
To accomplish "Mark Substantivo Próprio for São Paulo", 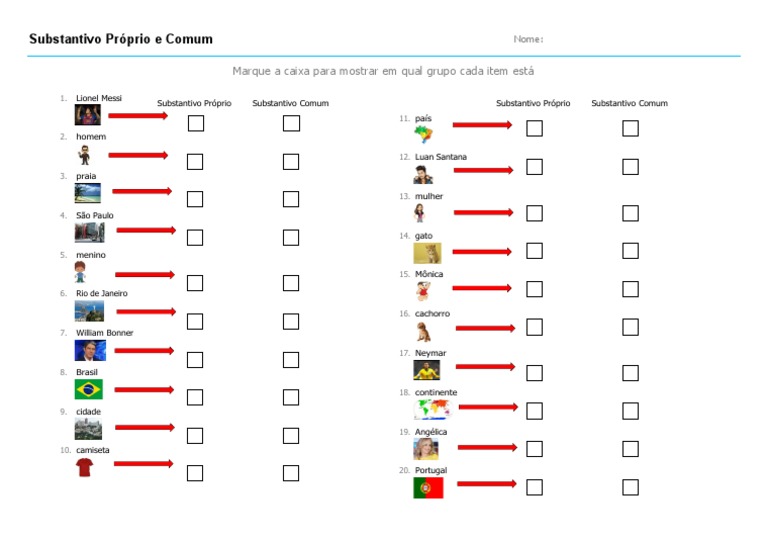I will coord(195,237).
